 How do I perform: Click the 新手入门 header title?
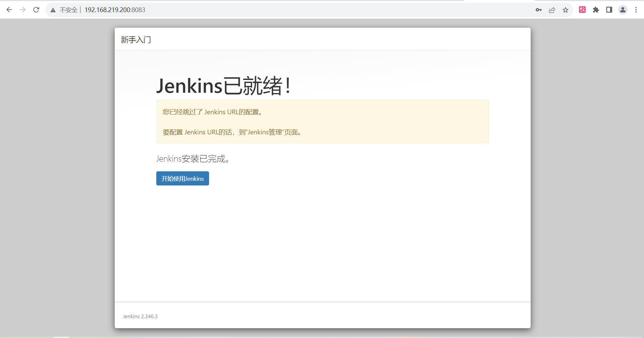(136, 40)
